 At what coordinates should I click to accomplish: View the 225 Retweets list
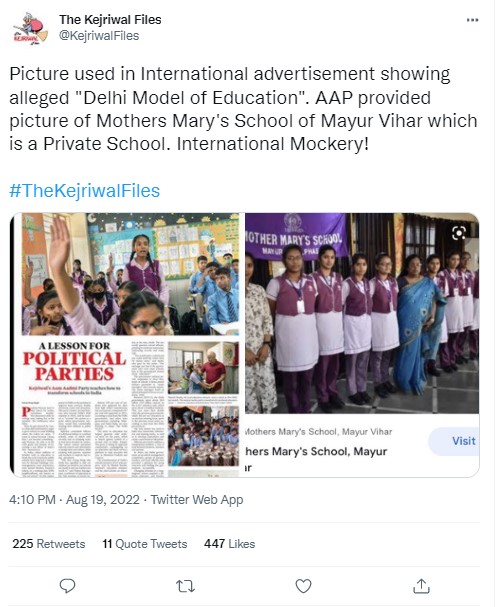(49, 544)
